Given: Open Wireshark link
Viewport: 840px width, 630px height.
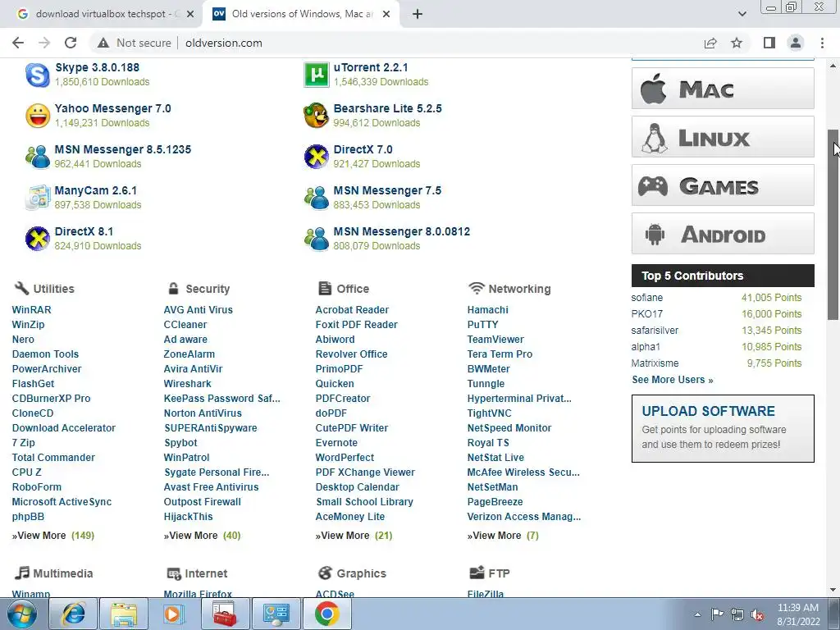Looking at the screenshot, I should click(x=188, y=384).
